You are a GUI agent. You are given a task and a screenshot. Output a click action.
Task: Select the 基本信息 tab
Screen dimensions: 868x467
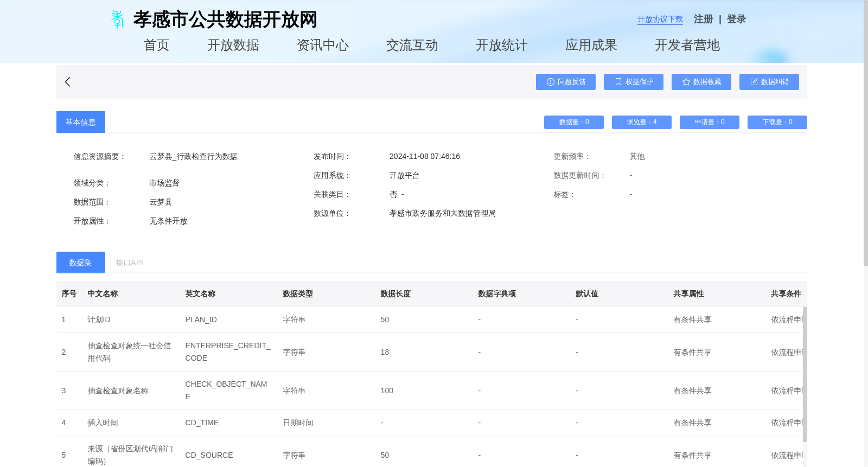81,122
